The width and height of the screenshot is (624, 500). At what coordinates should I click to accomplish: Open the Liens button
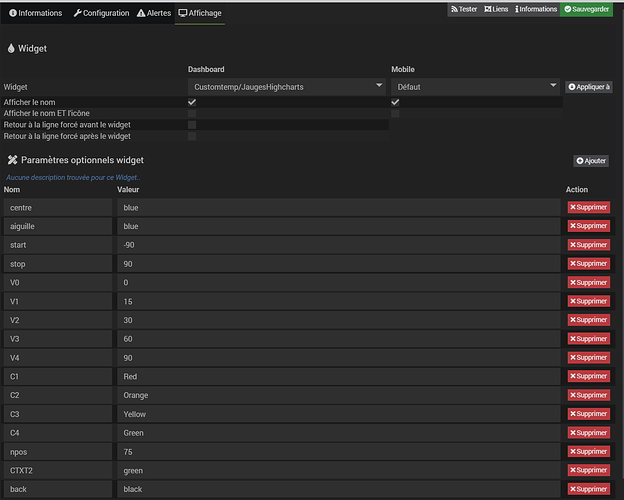click(496, 9)
